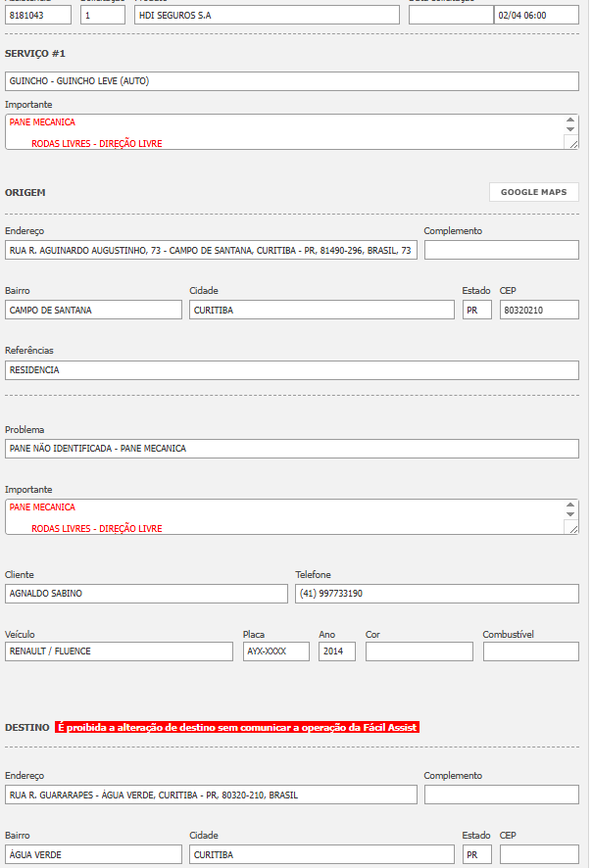The width and height of the screenshot is (592, 868).
Task: Grab the second Importante textbox resize handle
Action: [x=572, y=528]
